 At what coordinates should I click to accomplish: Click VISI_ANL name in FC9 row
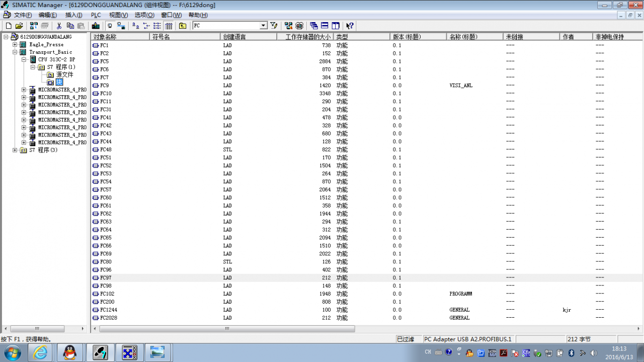pyautogui.click(x=461, y=86)
